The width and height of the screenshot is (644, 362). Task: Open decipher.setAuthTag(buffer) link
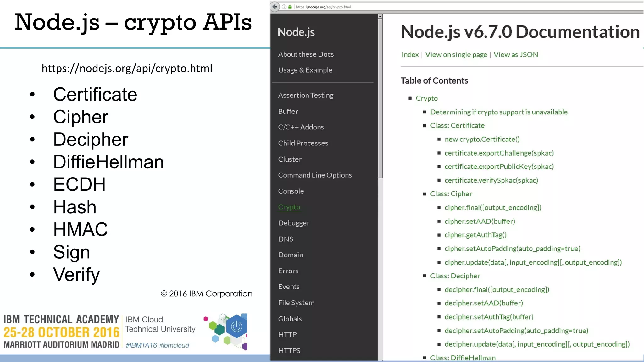(489, 317)
